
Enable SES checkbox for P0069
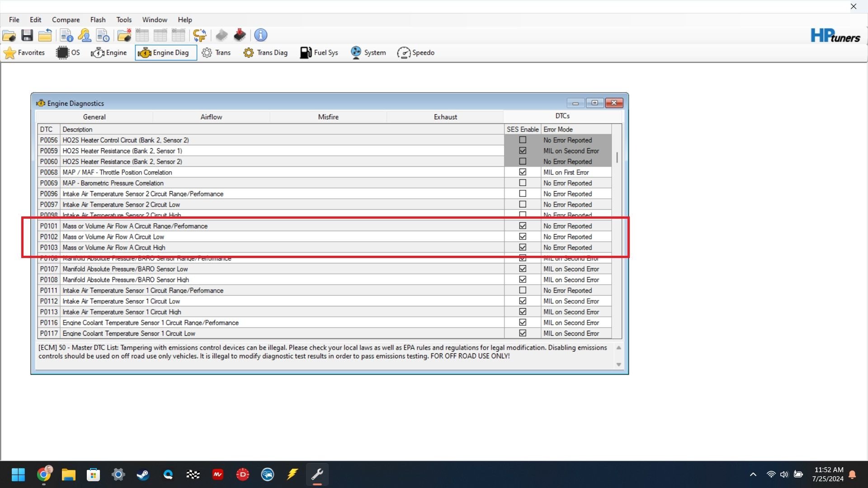pyautogui.click(x=523, y=183)
